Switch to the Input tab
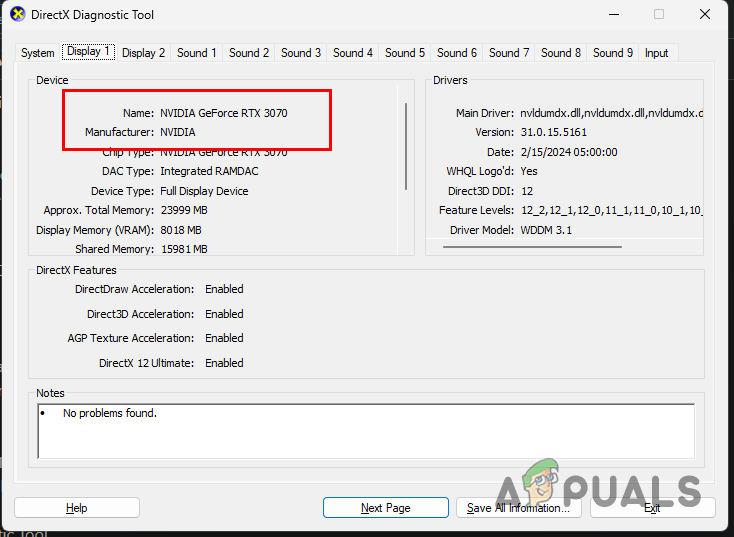 click(656, 53)
